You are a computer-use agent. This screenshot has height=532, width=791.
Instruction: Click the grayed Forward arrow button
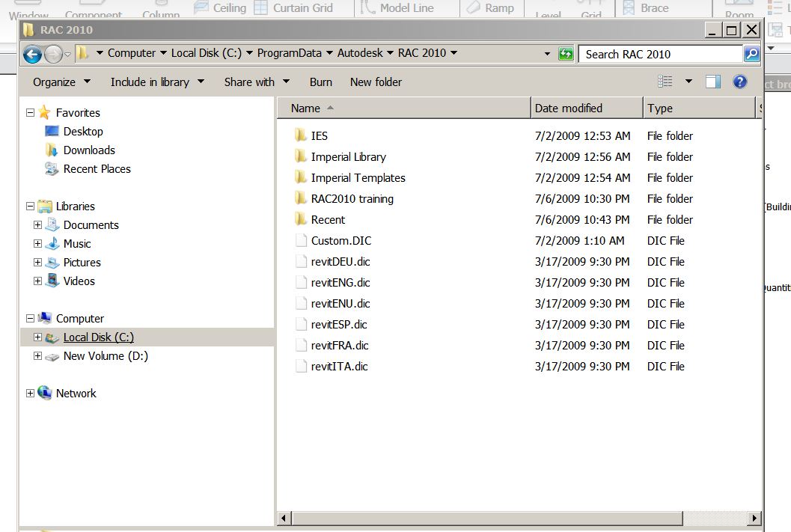coord(53,54)
